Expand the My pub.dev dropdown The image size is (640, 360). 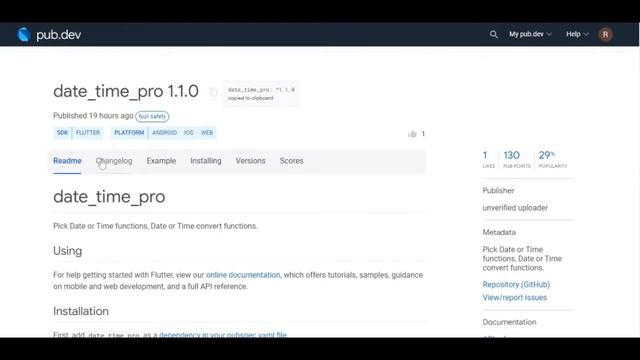pyautogui.click(x=530, y=34)
